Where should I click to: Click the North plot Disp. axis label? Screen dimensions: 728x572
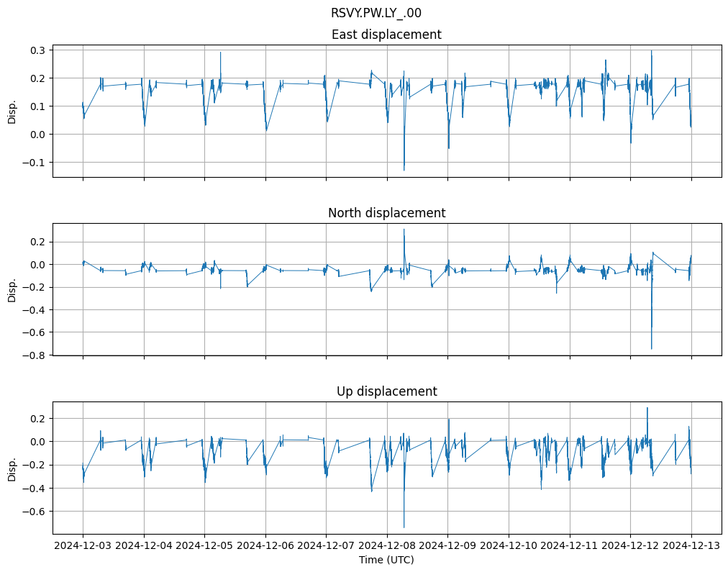coord(12,289)
